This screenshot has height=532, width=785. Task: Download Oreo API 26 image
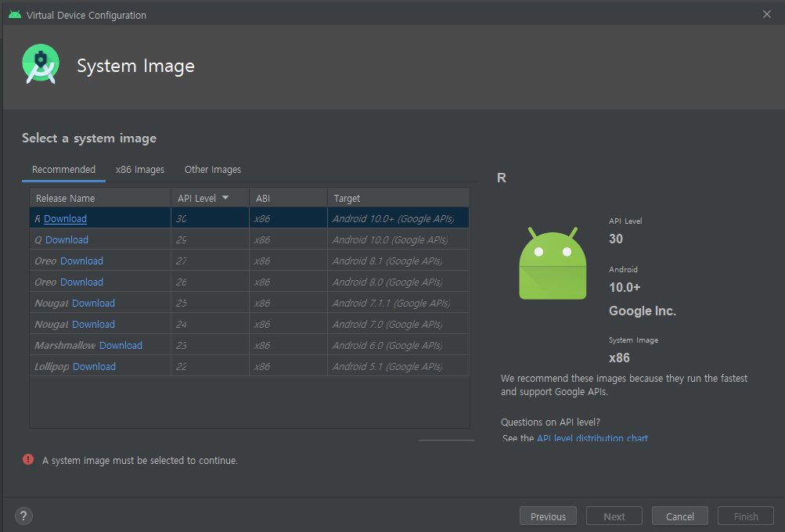point(81,282)
